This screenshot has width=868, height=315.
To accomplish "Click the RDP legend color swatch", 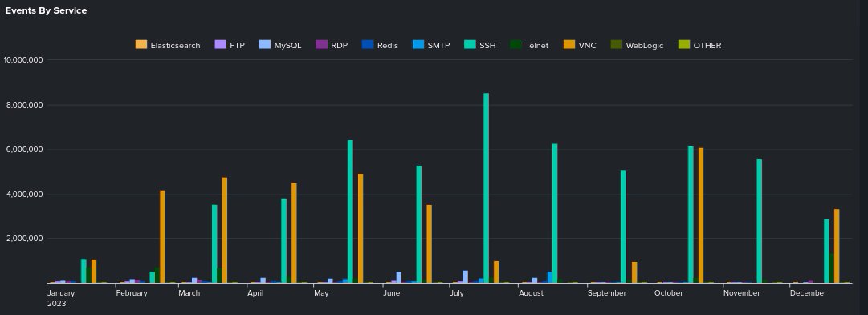I will (322, 45).
